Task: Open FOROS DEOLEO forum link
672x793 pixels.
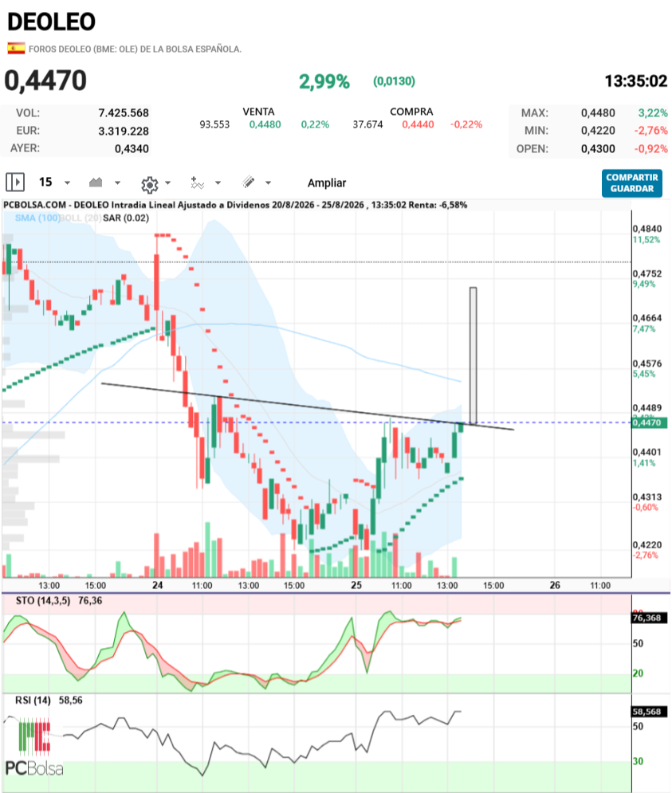Action: click(135, 49)
